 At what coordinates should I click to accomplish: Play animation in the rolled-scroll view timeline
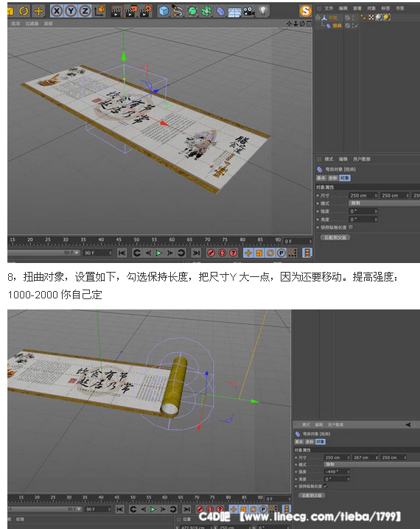tap(153, 509)
